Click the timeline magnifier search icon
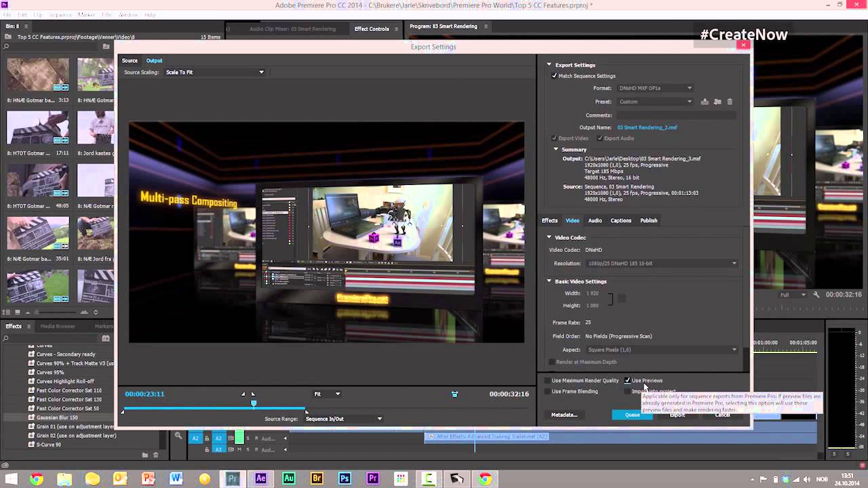The height and width of the screenshot is (488, 868). tap(178, 437)
